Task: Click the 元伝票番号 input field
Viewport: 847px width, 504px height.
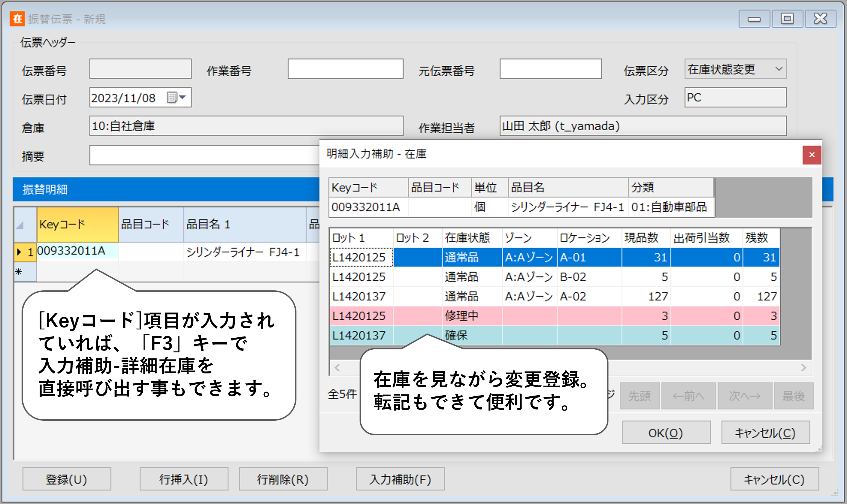Action: pos(551,69)
